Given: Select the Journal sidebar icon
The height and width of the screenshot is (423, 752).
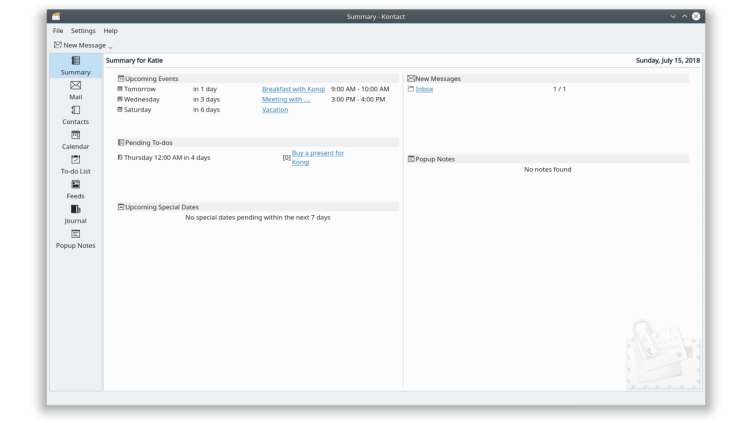Looking at the screenshot, I should [x=75, y=214].
